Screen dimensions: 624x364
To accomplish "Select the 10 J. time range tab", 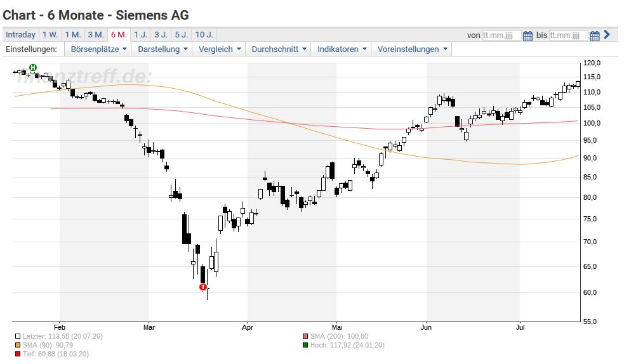I will [x=204, y=35].
